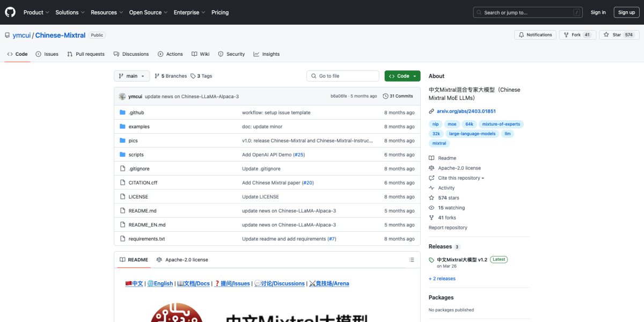Click the Sign up button
The image size is (644, 322).
[626, 12]
